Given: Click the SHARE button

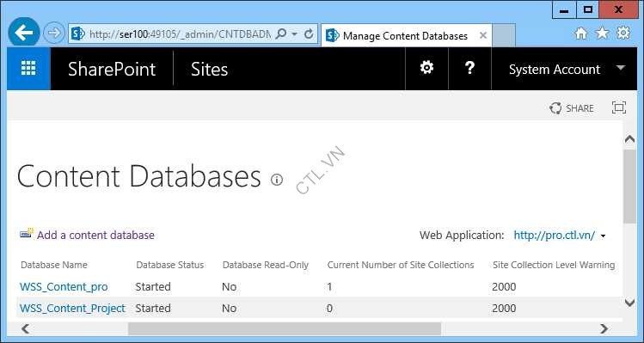Looking at the screenshot, I should (572, 108).
